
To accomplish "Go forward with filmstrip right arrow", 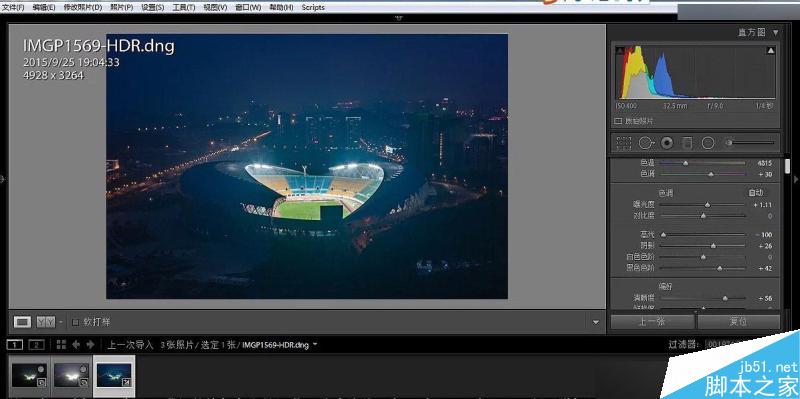I will (90, 345).
